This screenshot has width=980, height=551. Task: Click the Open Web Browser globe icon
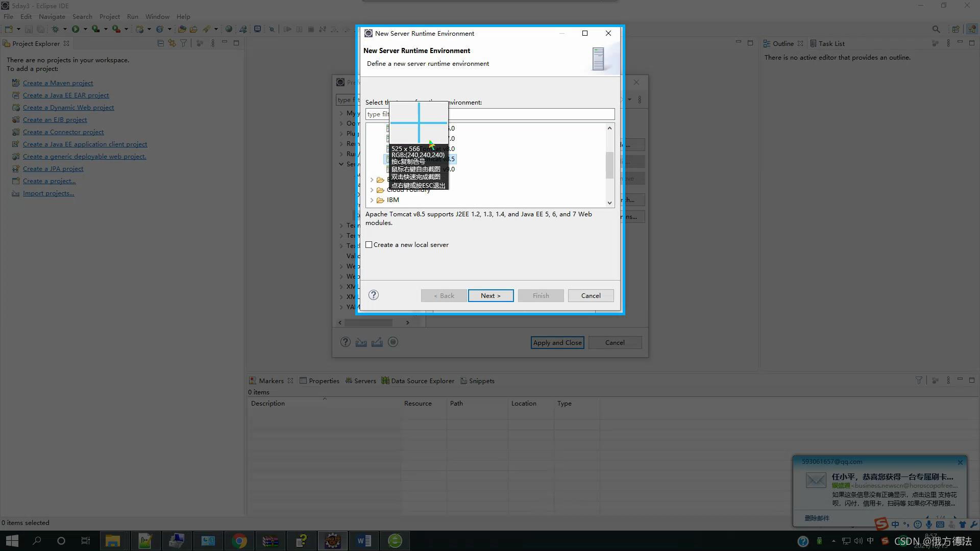tap(229, 29)
